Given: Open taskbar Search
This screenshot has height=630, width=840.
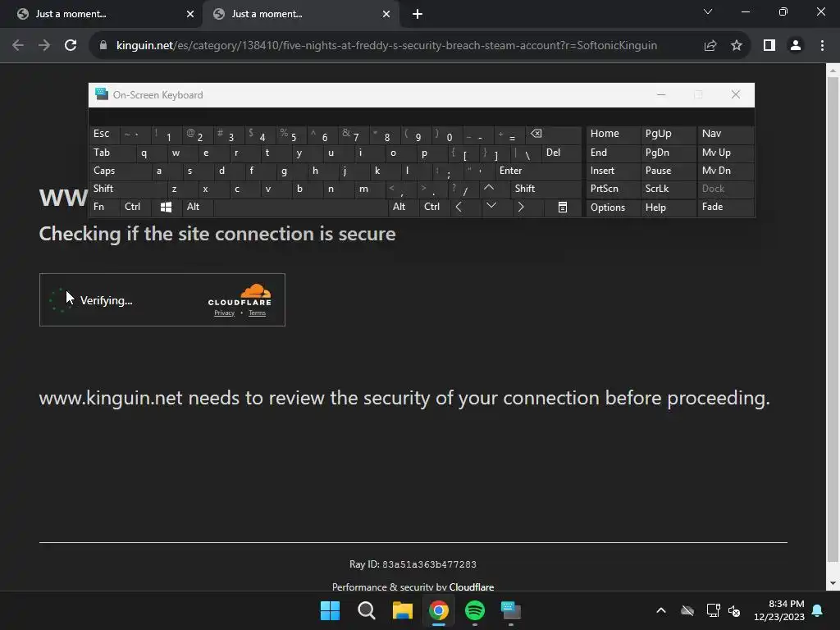Looking at the screenshot, I should tap(367, 610).
